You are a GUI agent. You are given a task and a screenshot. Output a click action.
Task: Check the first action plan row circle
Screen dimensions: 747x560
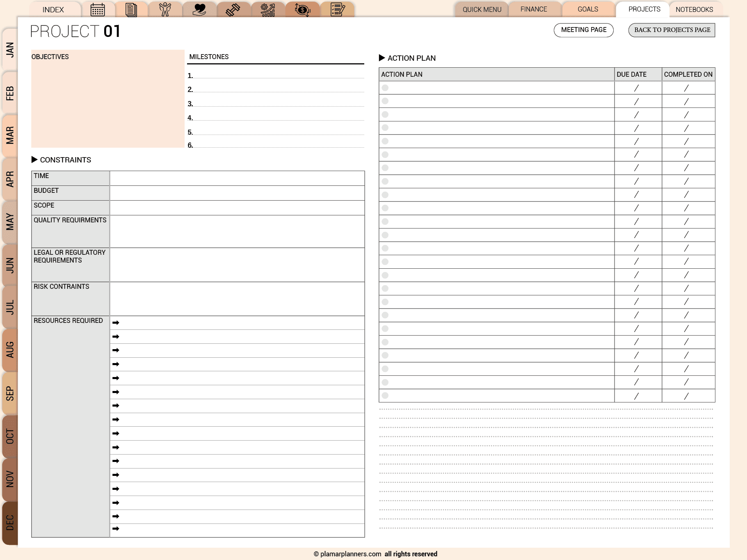[x=385, y=88]
